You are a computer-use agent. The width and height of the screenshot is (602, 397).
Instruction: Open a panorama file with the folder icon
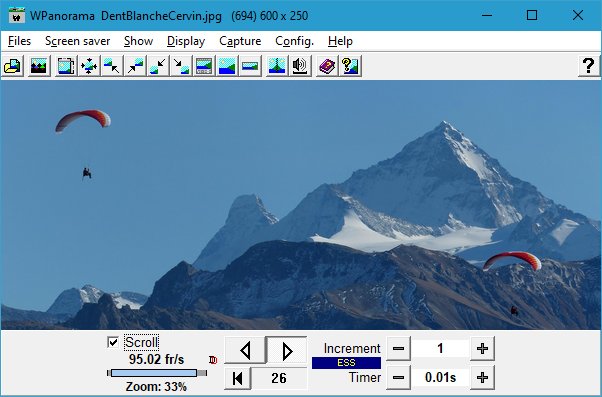point(13,66)
